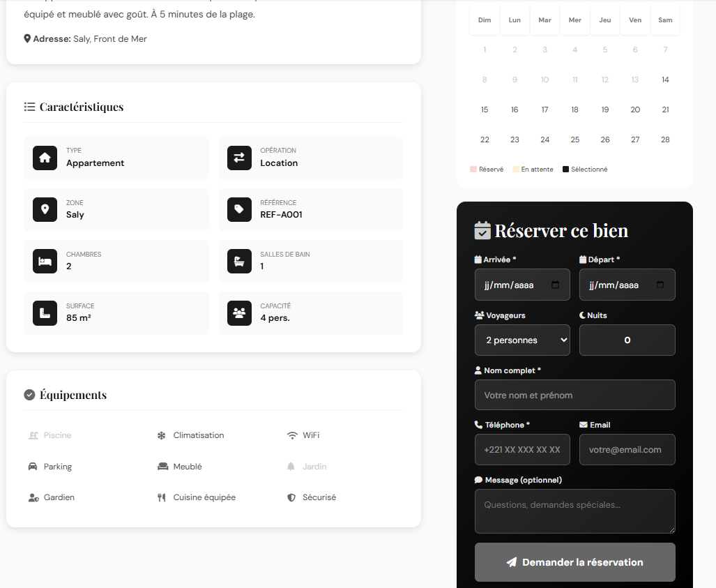Select day 20 in the calendar

(635, 110)
